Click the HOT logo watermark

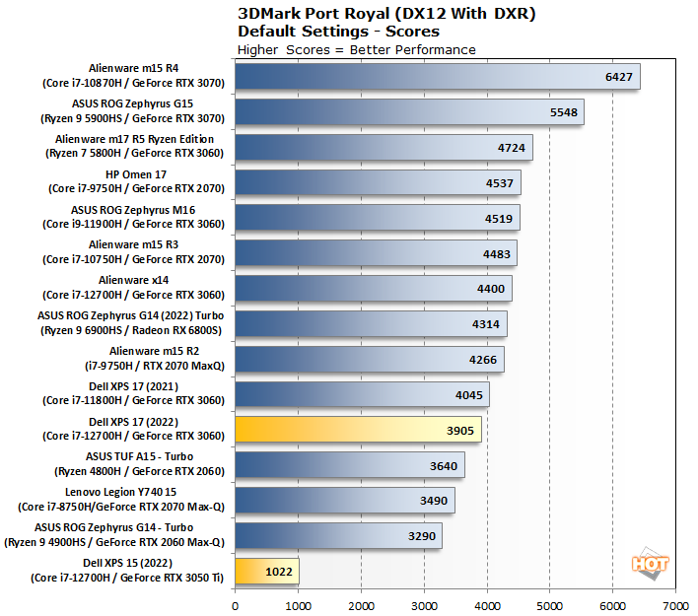coord(651,564)
